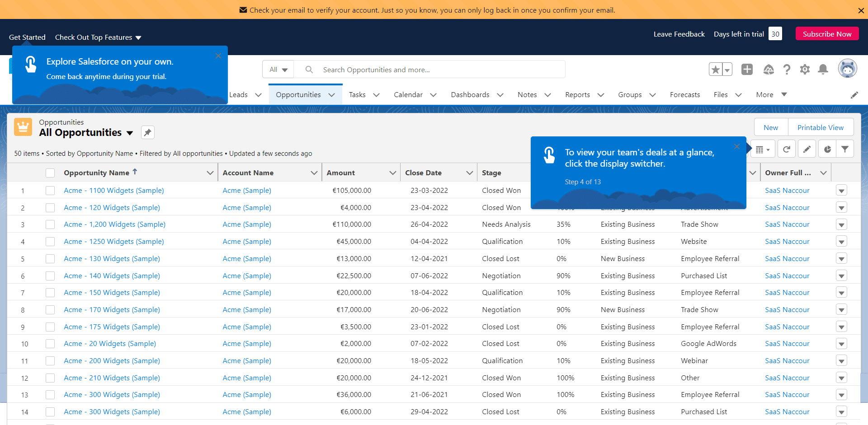Click Subscribe Now
868x425 pixels.
click(x=827, y=34)
